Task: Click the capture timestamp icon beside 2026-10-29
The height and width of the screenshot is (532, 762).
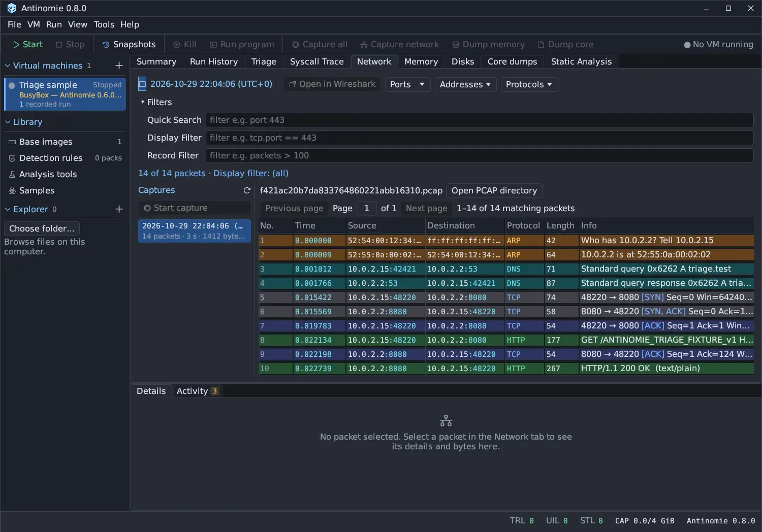Action: tap(142, 84)
